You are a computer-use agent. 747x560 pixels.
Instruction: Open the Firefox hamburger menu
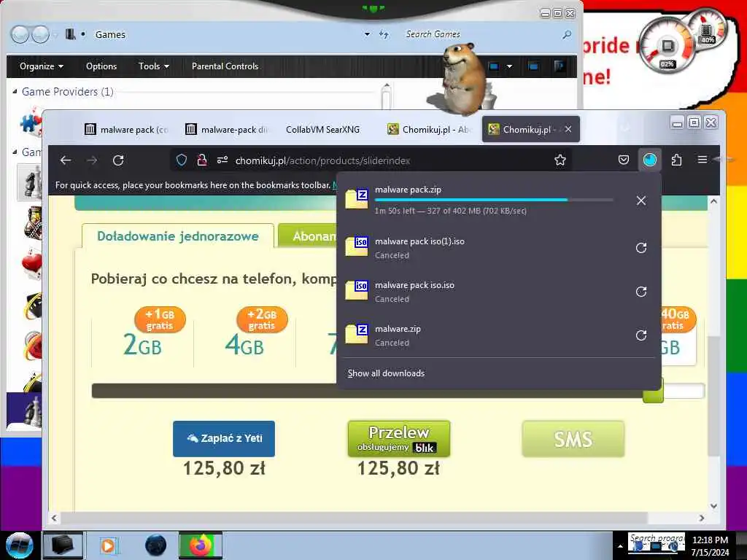click(703, 160)
